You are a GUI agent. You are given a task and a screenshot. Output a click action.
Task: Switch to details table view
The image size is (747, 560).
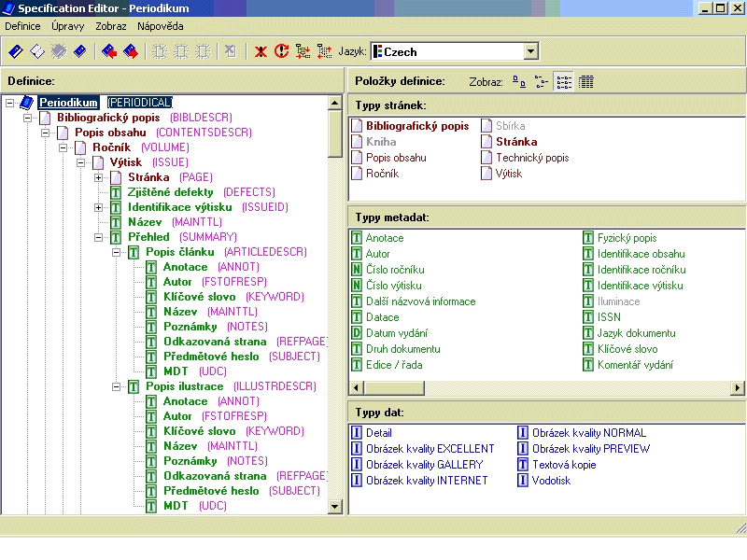[586, 81]
